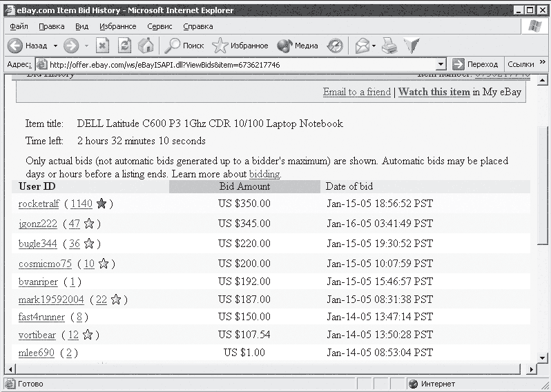Expand the Mail icon dropdown arrow
This screenshot has height=392, width=551.
tap(374, 46)
